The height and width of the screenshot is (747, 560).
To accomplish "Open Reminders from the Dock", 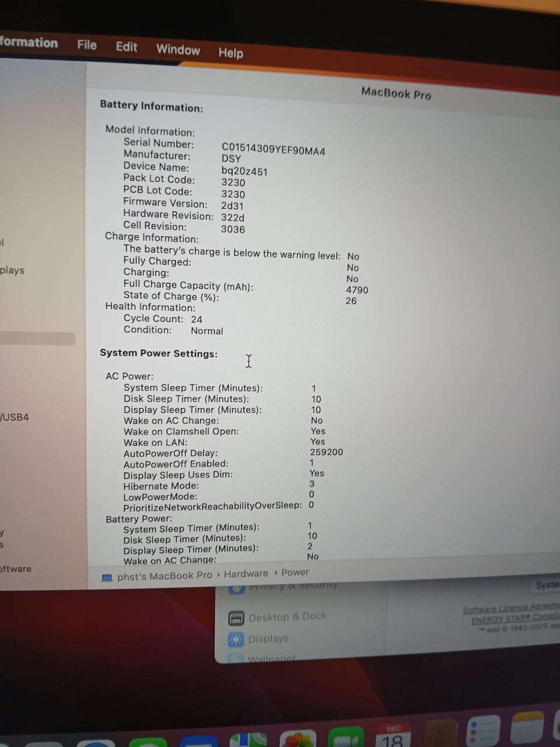I will (x=484, y=731).
